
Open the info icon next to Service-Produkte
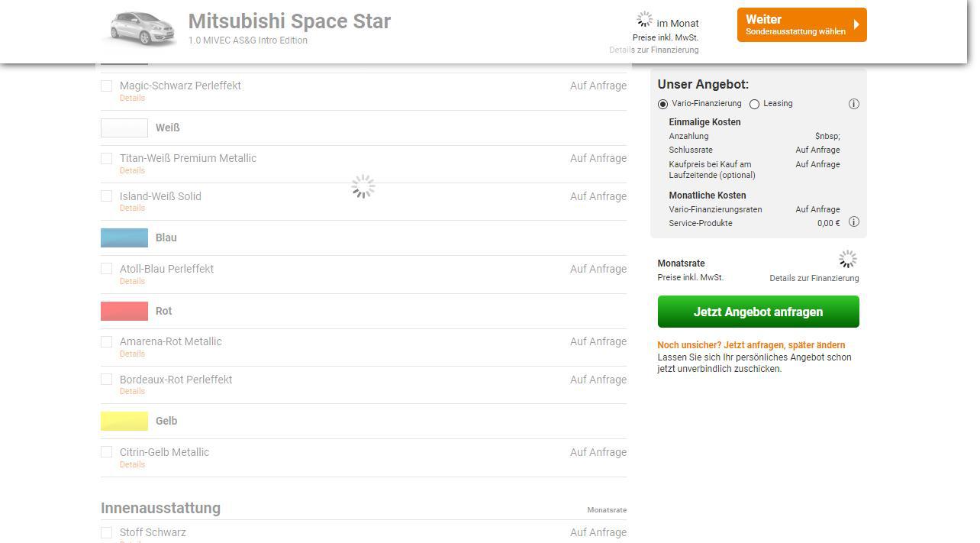(853, 222)
